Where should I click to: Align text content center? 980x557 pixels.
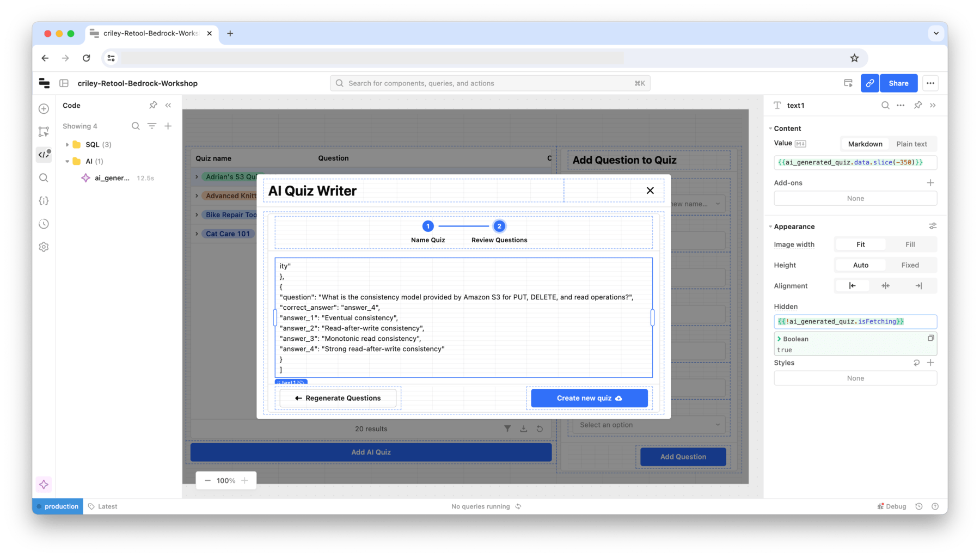click(x=885, y=286)
